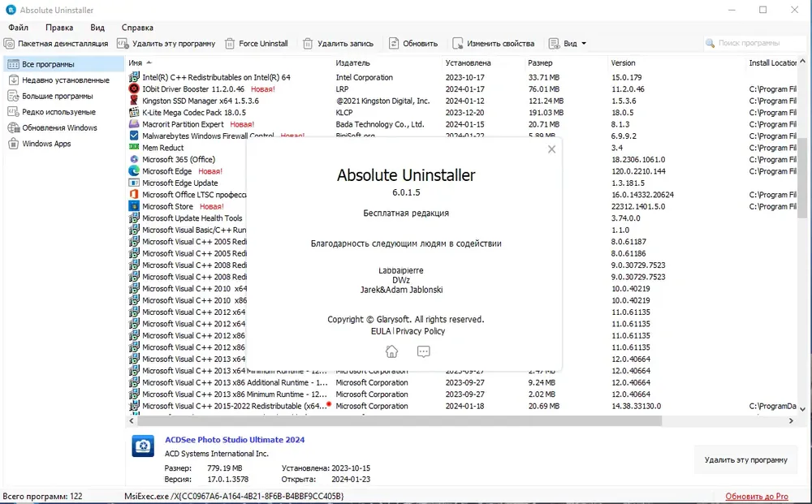Select Недавно установленные in the sidebar
The image size is (812, 504).
click(63, 80)
